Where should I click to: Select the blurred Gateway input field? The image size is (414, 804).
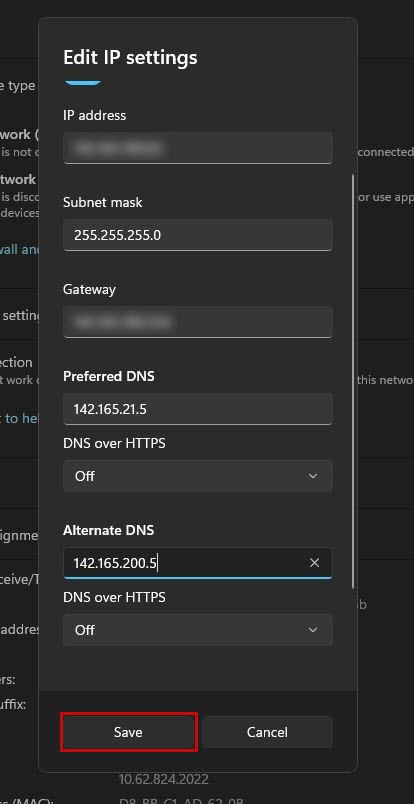click(198, 322)
